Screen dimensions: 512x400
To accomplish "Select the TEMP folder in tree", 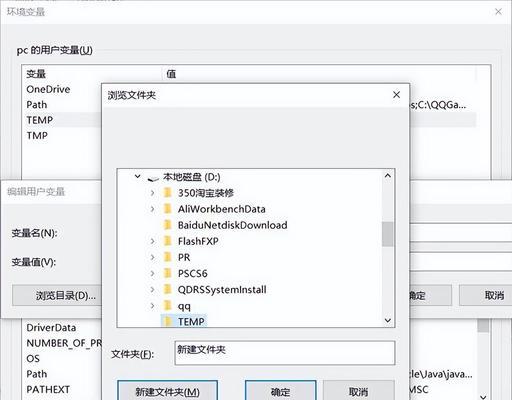I will click(x=184, y=321).
